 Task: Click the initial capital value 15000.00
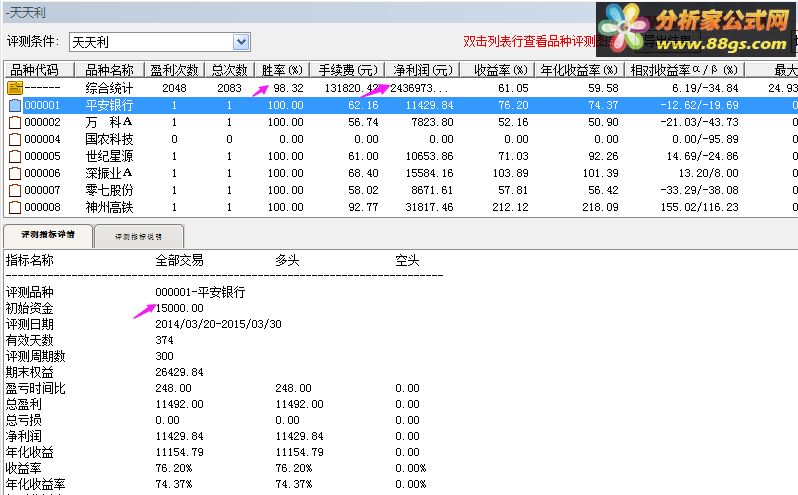(180, 308)
